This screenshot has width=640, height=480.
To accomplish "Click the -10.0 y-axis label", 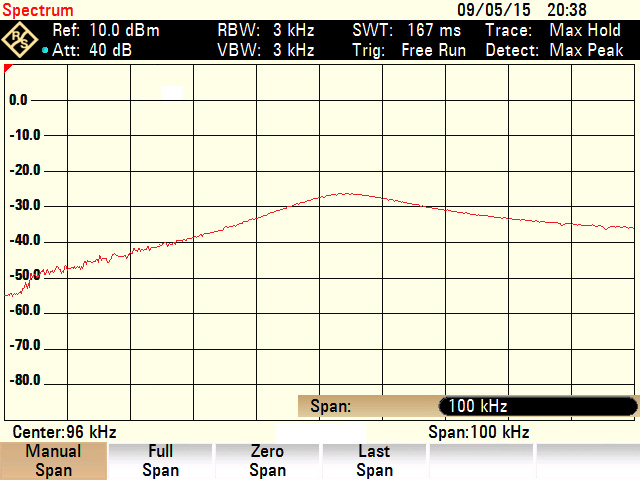I will click(25, 135).
